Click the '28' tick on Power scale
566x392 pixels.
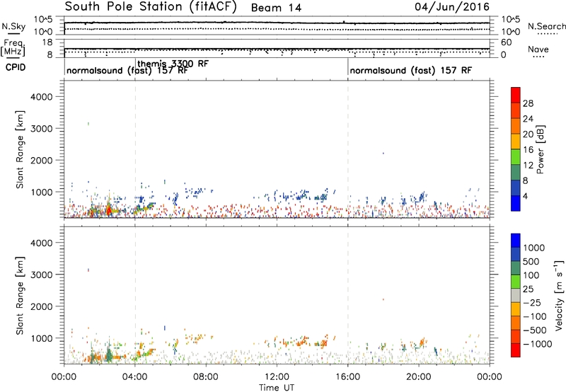pyautogui.click(x=528, y=103)
